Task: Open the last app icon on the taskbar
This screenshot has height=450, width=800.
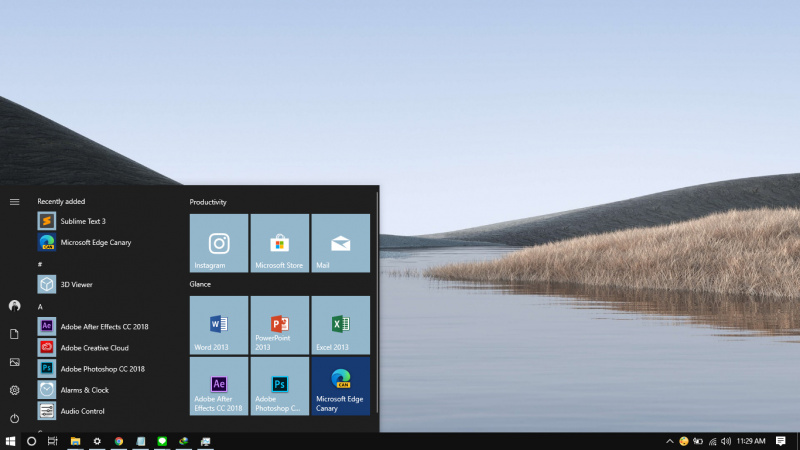Action: click(206, 441)
